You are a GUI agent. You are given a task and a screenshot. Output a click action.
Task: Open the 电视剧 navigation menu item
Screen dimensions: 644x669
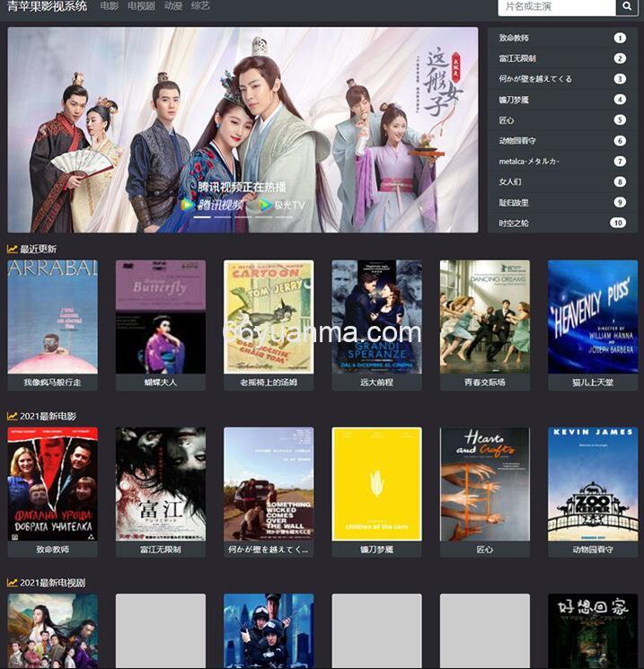141,6
